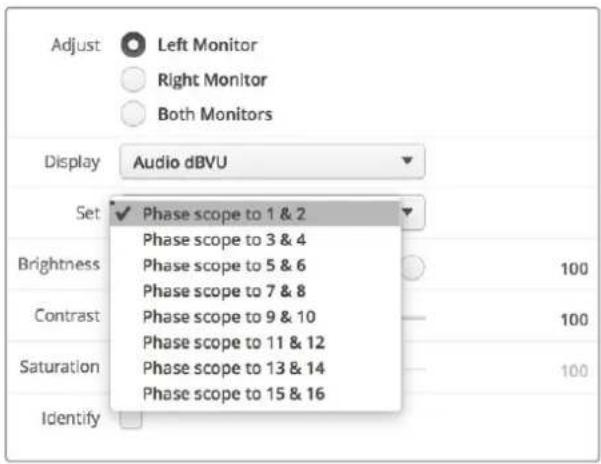Select the Left Monitor radio button
Image resolution: width=601 pixels, height=464 pixels.
tap(133, 45)
